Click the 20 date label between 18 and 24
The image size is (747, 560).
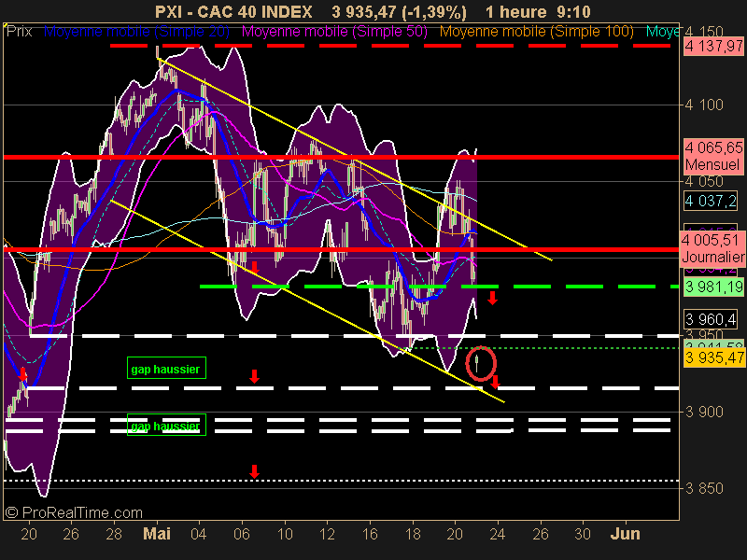click(x=455, y=534)
